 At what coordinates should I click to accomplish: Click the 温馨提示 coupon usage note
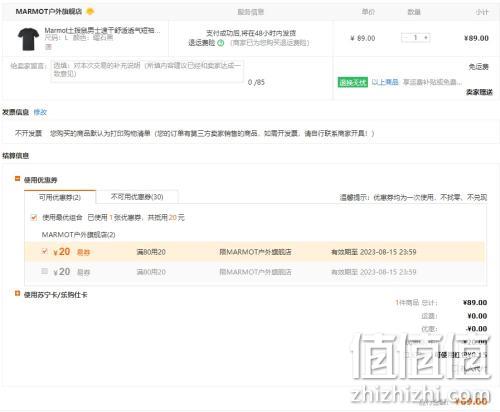point(413,197)
